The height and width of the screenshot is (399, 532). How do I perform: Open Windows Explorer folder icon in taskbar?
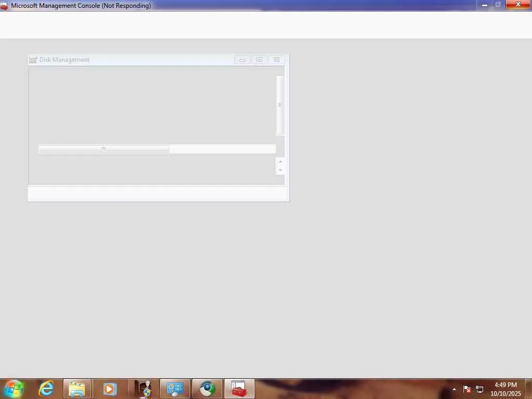tap(77, 389)
